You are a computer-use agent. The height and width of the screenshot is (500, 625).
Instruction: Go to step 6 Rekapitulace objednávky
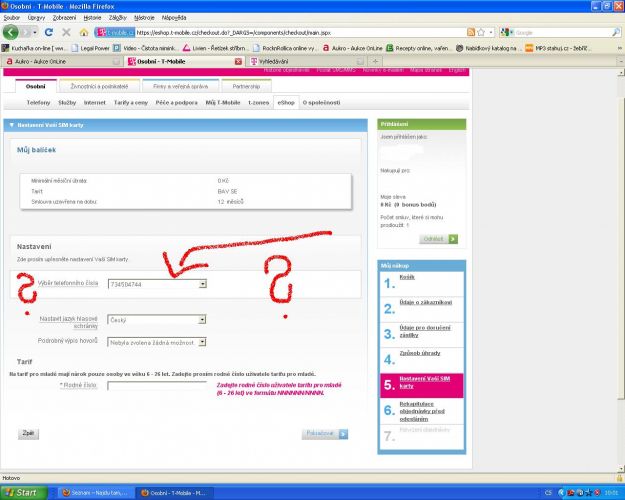tap(422, 411)
